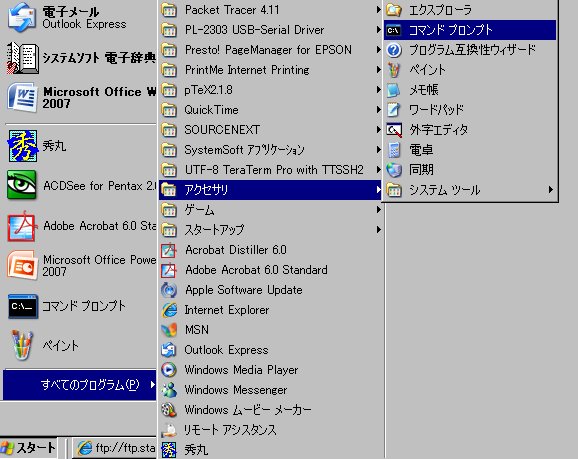Click the 秀丸 icon at bottom of programs list
Screen dimensions: 578x459
pyautogui.click(x=169, y=450)
